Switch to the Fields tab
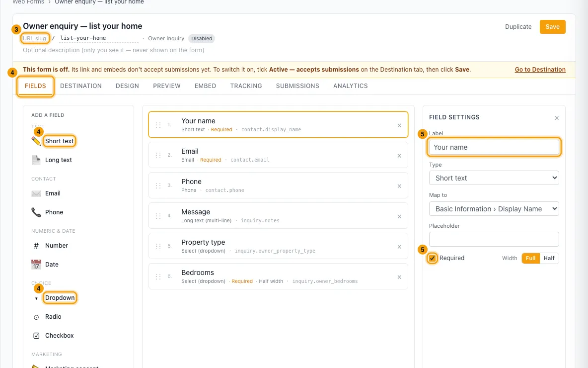The width and height of the screenshot is (588, 368). click(35, 86)
